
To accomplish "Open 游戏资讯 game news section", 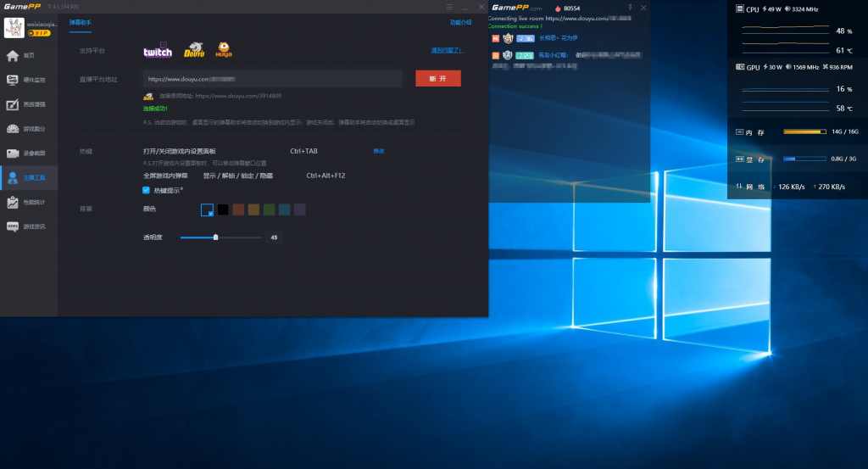I will 28,226.
